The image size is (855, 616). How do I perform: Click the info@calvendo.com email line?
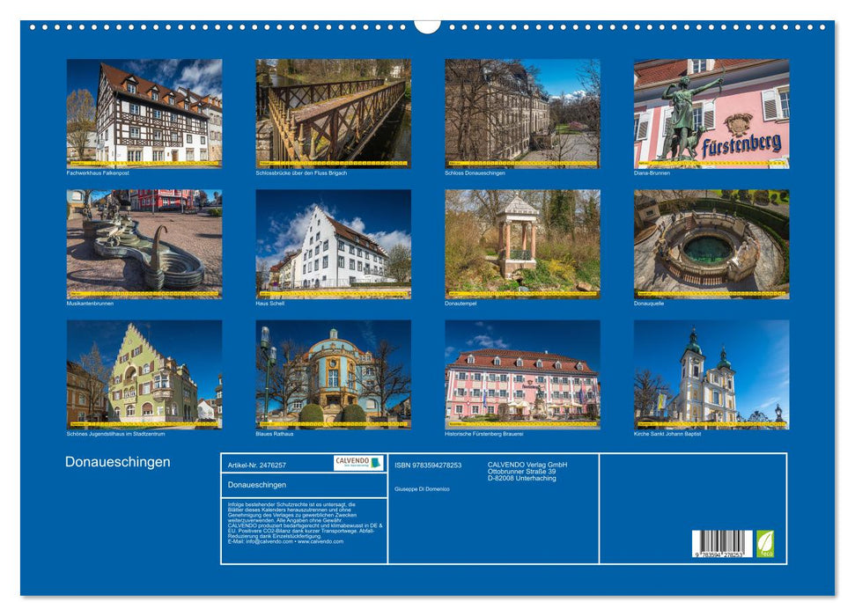[285, 541]
